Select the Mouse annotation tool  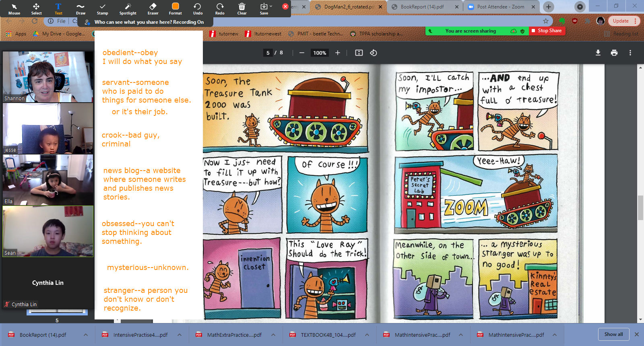click(14, 8)
